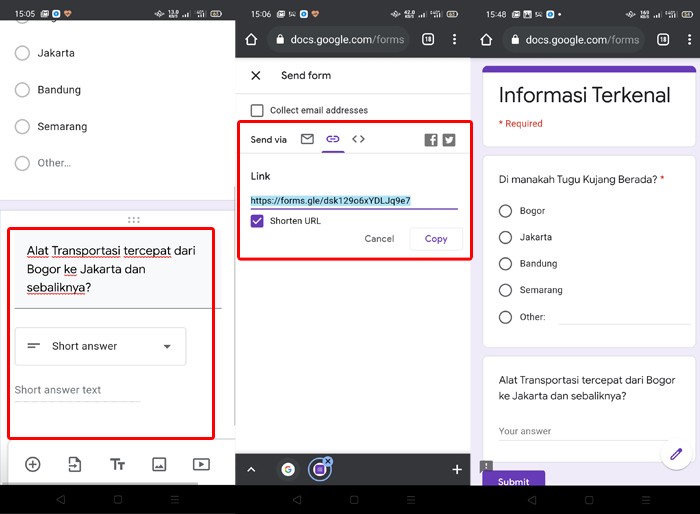The image size is (700, 514).
Task: Open the tab switcher in the right screen
Action: click(663, 40)
